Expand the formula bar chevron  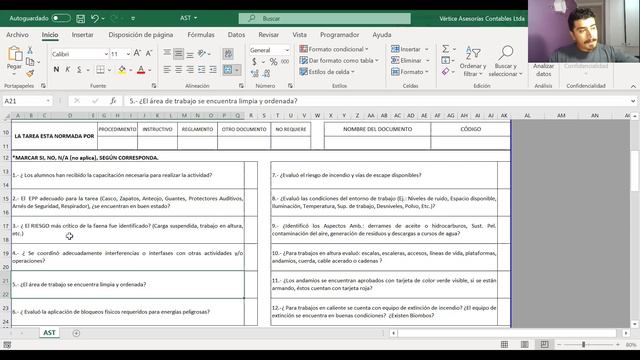point(633,101)
